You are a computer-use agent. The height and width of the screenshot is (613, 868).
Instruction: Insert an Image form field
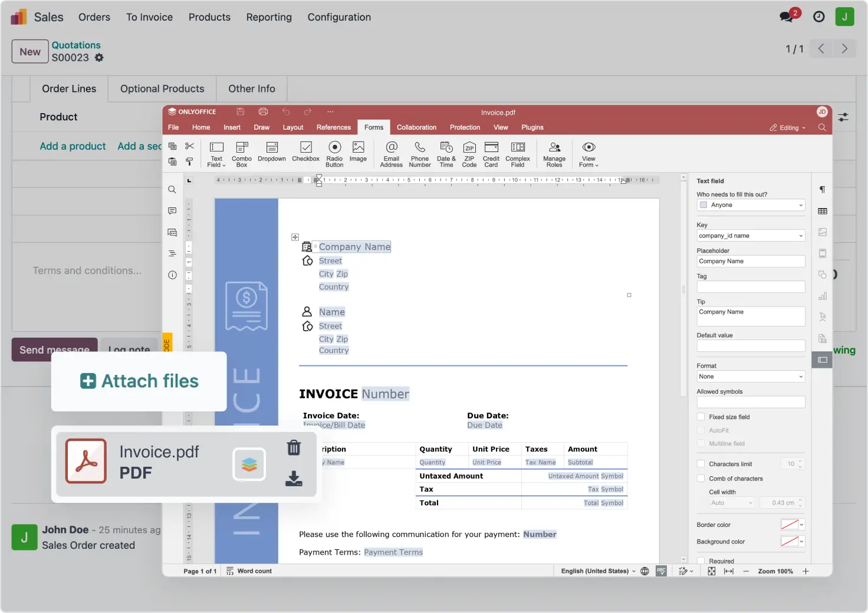tap(358, 151)
